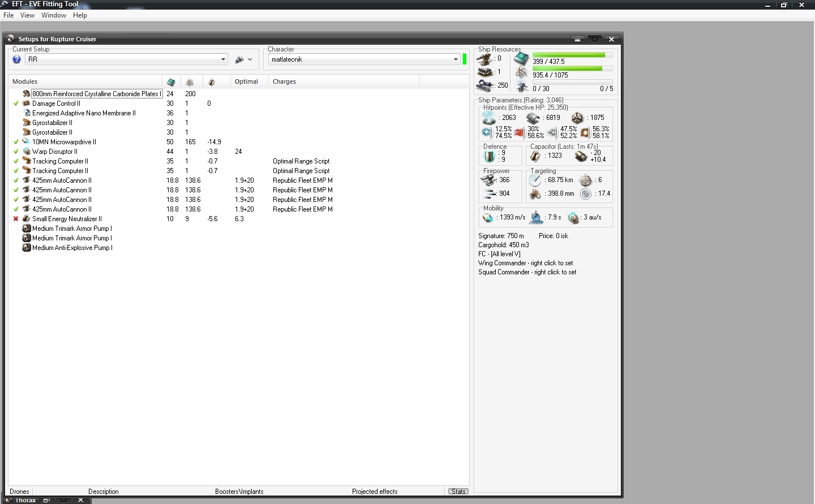Click the hull structure icon showing 1875
Screen dimensions: 815x504
[x=577, y=118]
